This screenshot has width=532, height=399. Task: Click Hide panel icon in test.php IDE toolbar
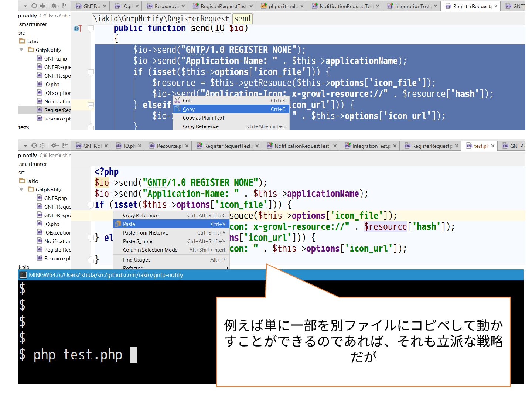click(x=65, y=146)
